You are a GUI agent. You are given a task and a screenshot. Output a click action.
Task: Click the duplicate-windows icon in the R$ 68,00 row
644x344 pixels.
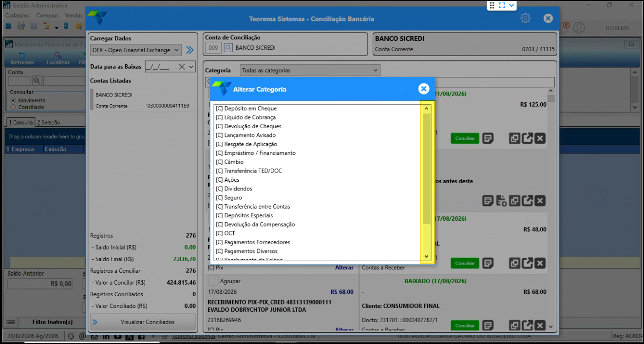(514, 325)
